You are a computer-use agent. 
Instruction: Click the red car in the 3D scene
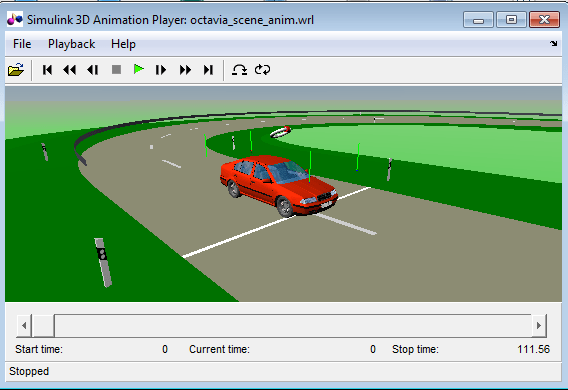click(x=278, y=185)
